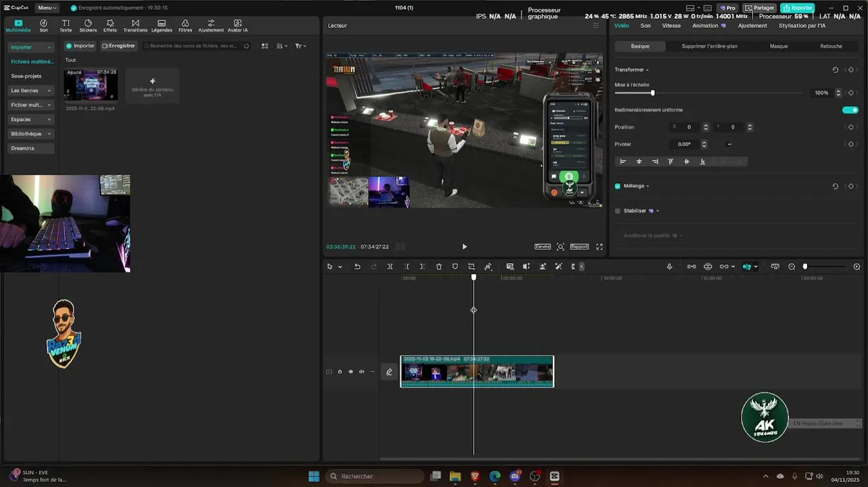Click the split clip tool

click(390, 266)
